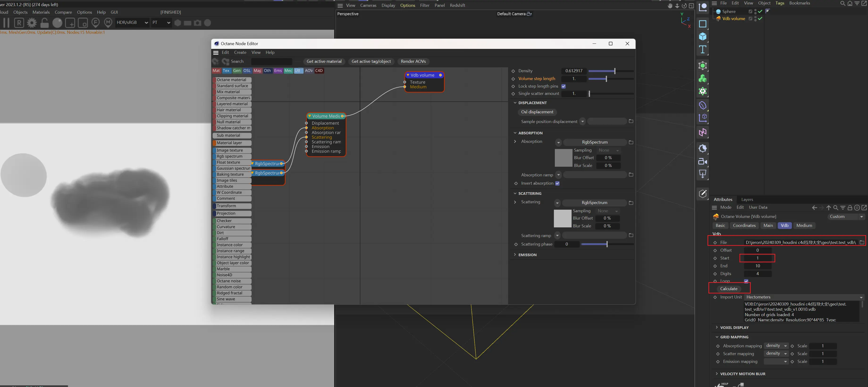Open folder icon next to Absorption texture
This screenshot has width=868, height=387.
click(631, 142)
